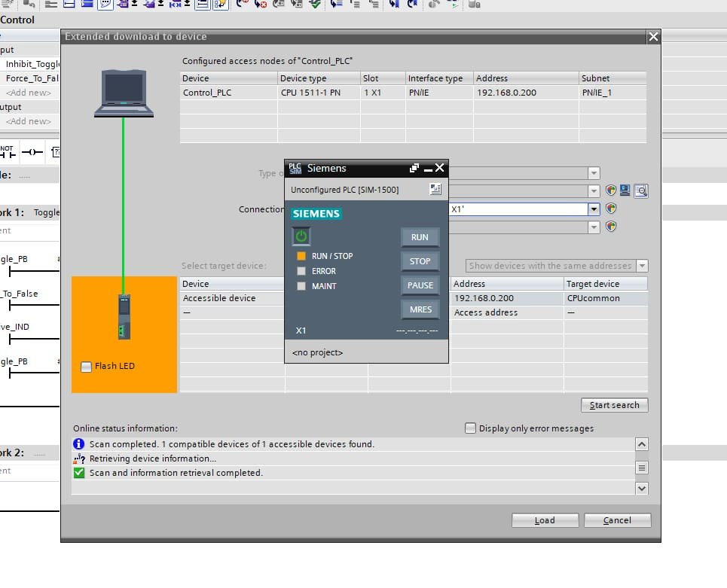Open the X1' connection dropdown
Screen dimensions: 727x588
pos(594,209)
